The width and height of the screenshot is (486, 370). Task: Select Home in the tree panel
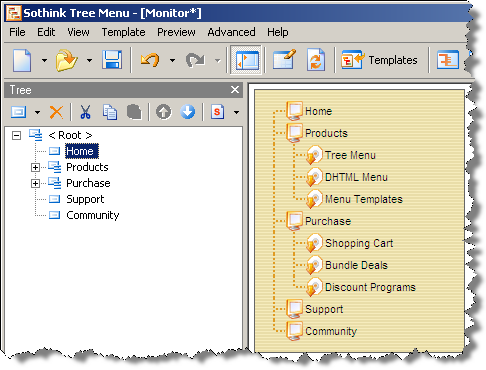coord(82,151)
